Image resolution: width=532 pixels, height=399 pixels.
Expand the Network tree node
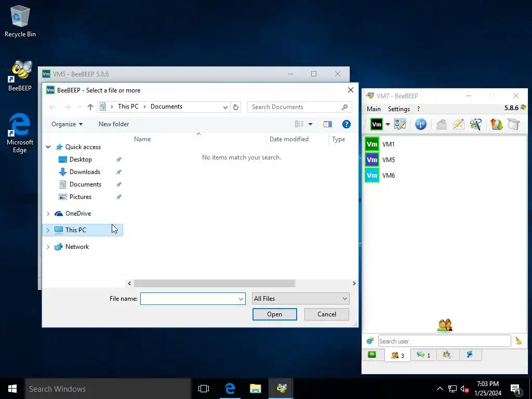(48, 247)
